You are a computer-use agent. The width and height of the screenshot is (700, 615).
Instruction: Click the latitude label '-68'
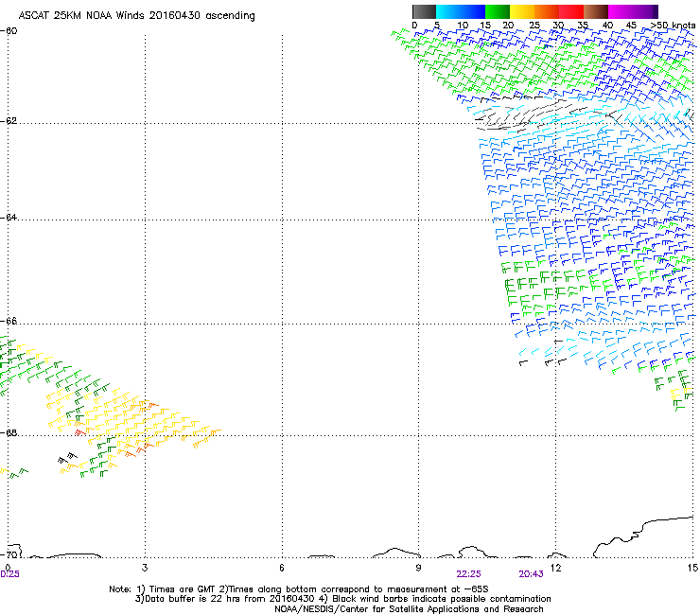(9, 432)
